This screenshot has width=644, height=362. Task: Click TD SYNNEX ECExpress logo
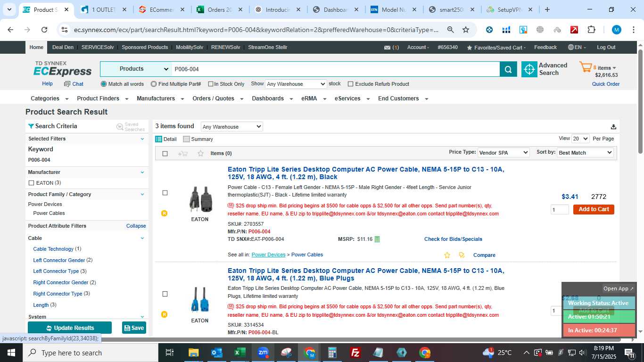click(x=62, y=69)
